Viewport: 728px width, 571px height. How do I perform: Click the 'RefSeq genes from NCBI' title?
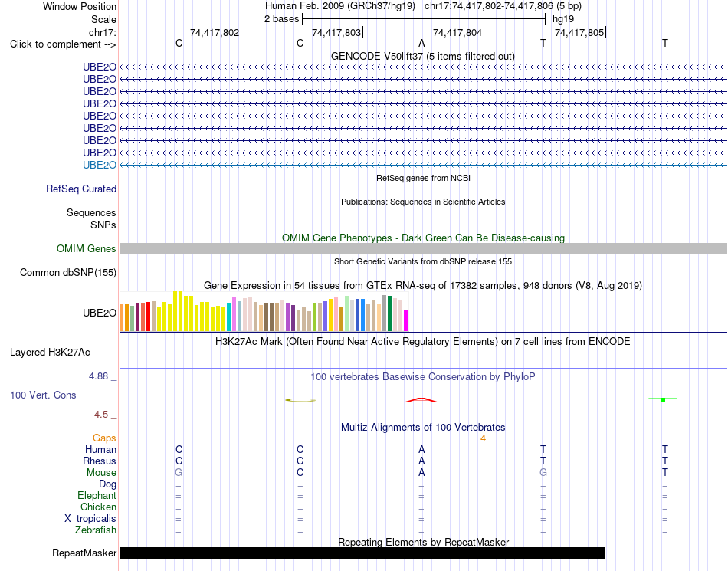(423, 178)
